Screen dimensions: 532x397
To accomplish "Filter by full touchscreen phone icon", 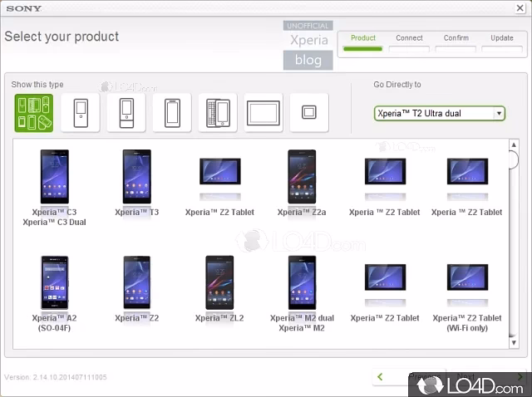I will (172, 113).
